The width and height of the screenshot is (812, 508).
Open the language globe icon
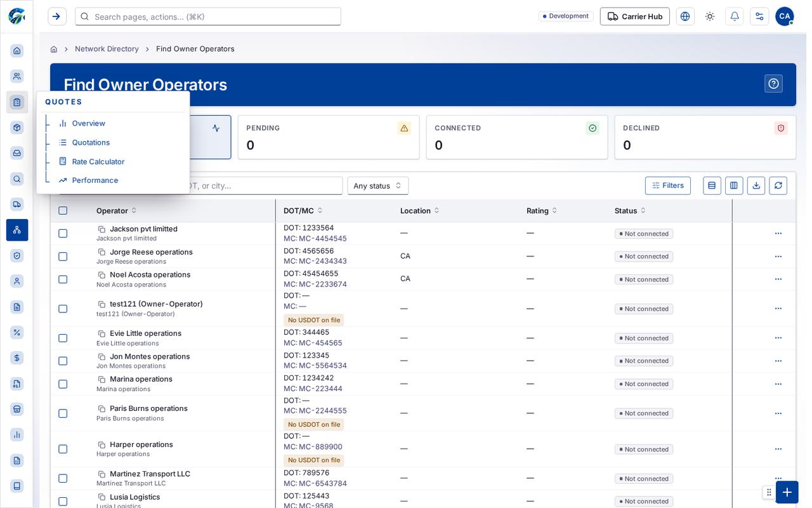tap(685, 17)
